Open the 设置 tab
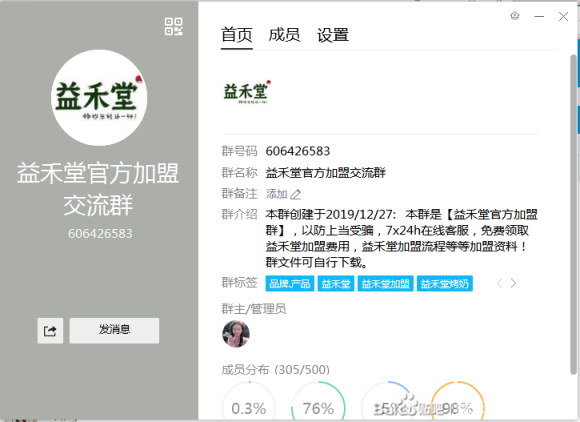The image size is (580, 422). [333, 36]
